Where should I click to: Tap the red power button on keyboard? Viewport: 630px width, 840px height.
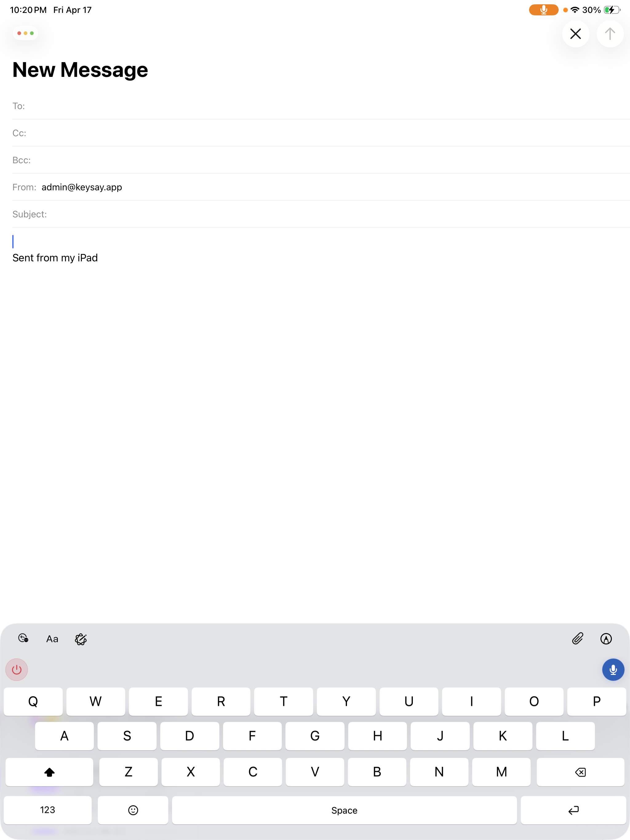[17, 669]
